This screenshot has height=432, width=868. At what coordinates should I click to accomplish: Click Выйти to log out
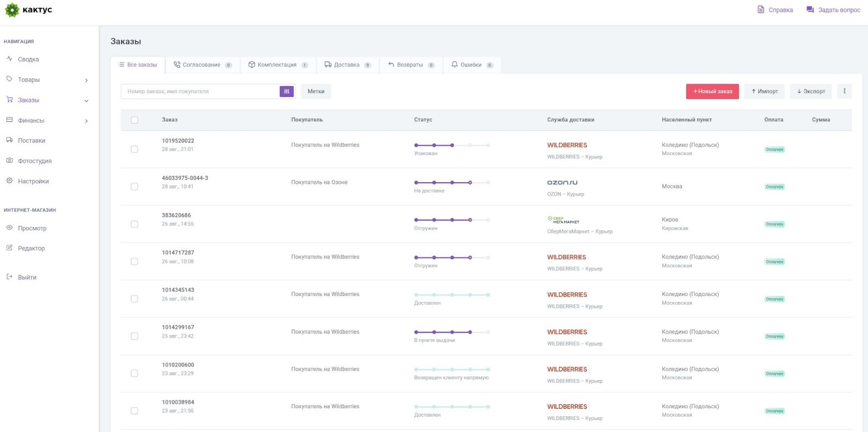pos(27,278)
